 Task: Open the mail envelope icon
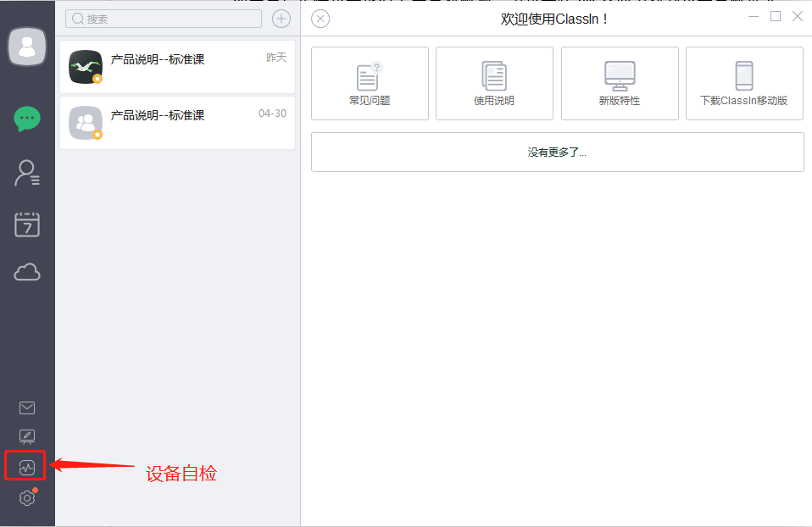click(27, 408)
